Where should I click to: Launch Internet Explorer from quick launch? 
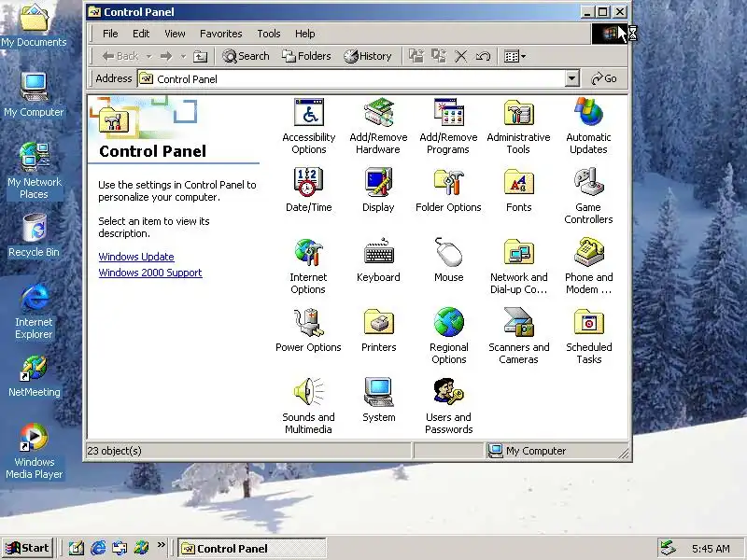98,548
